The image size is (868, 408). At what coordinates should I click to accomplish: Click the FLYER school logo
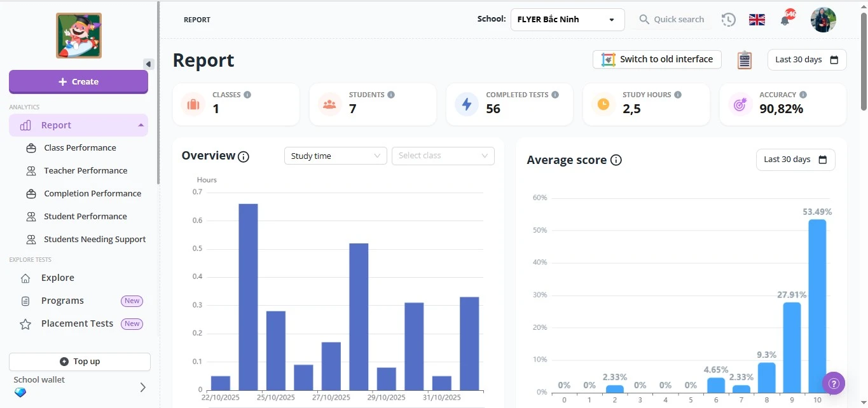click(79, 36)
